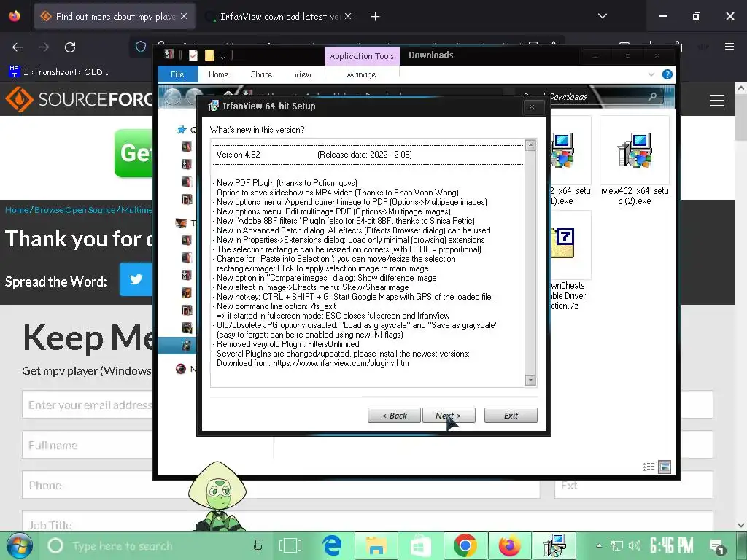This screenshot has height=560, width=747.
Task: Click the changelog scrollbar up arrow
Action: click(530, 145)
